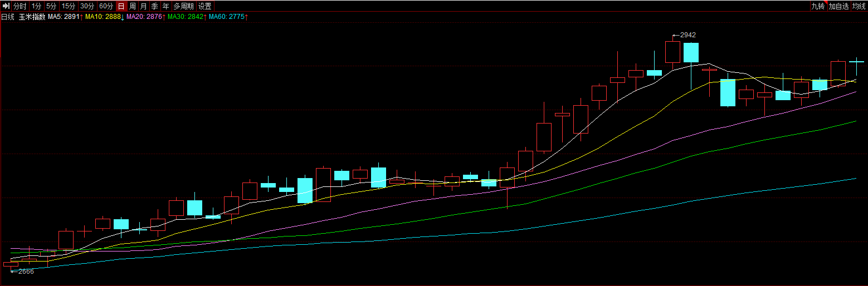The width and height of the screenshot is (868, 286).
Task: Toggle the 均线 moving average lines
Action: [x=859, y=6]
